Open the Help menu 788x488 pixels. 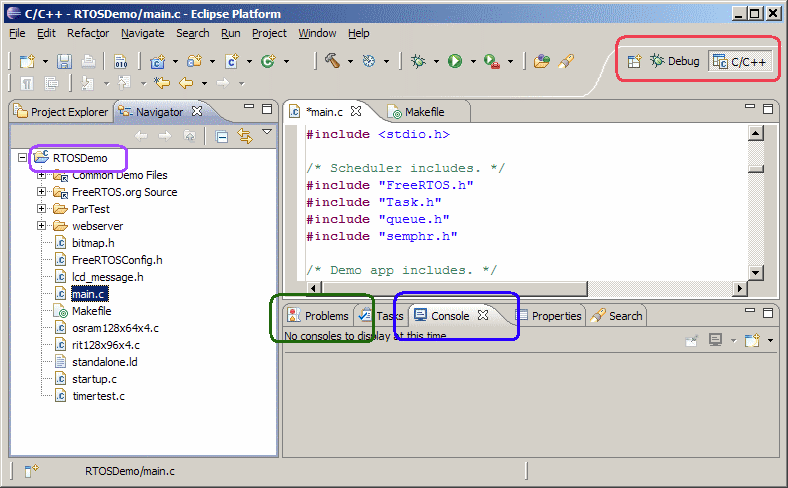359,33
